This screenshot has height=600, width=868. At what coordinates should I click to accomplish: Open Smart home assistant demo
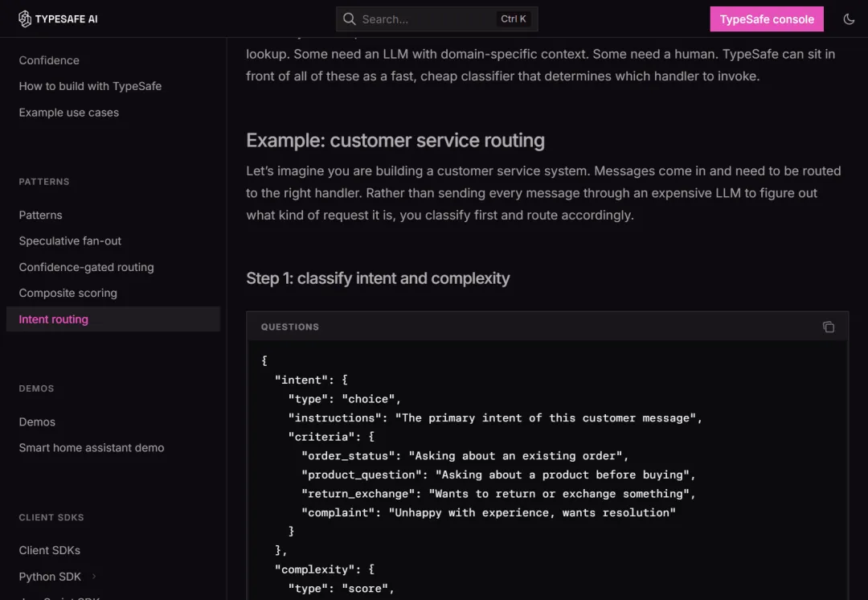92,448
